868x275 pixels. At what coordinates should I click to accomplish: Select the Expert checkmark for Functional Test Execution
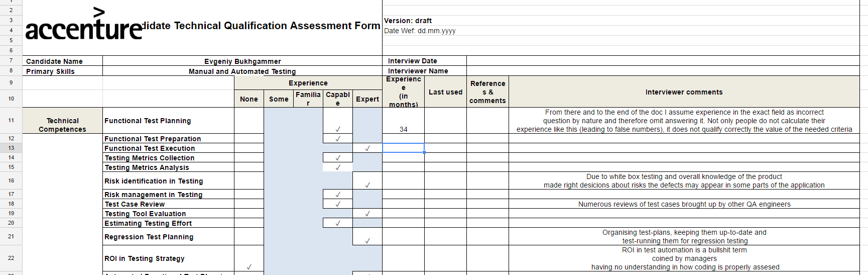point(367,148)
